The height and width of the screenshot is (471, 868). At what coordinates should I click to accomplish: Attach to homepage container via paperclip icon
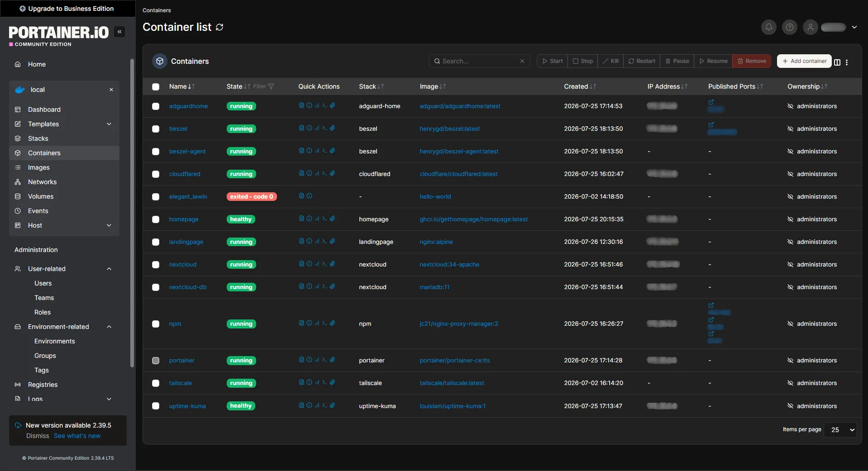(332, 219)
